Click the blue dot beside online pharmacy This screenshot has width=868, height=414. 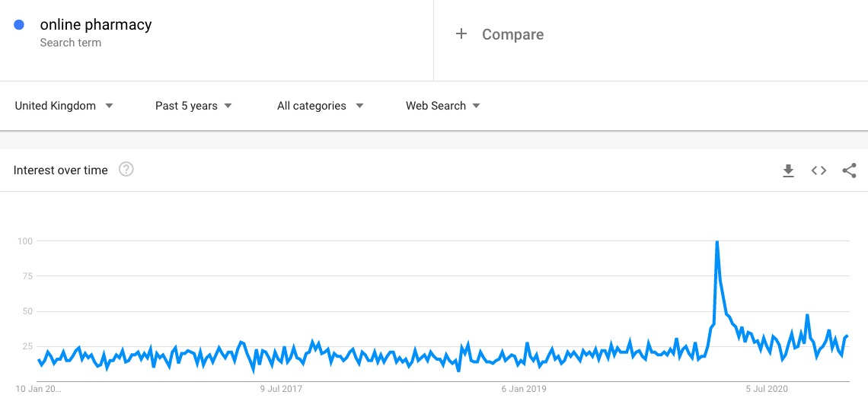19,25
